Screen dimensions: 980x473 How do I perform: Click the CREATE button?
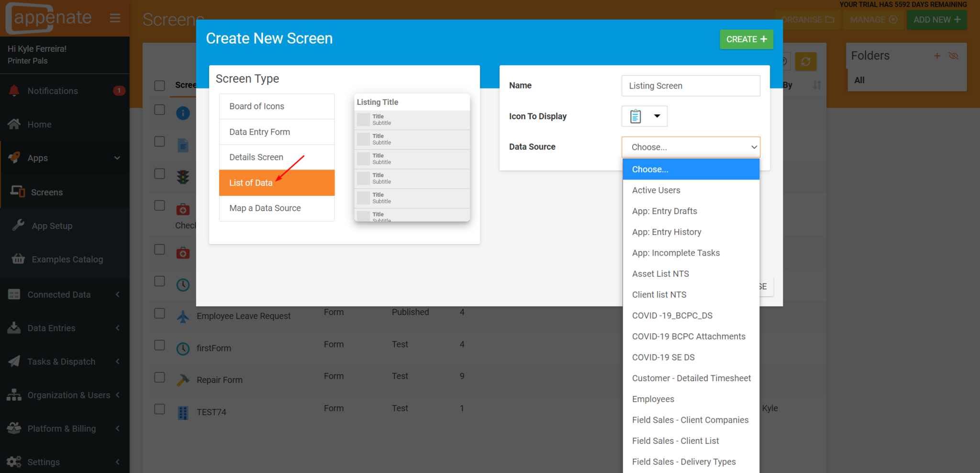point(746,39)
